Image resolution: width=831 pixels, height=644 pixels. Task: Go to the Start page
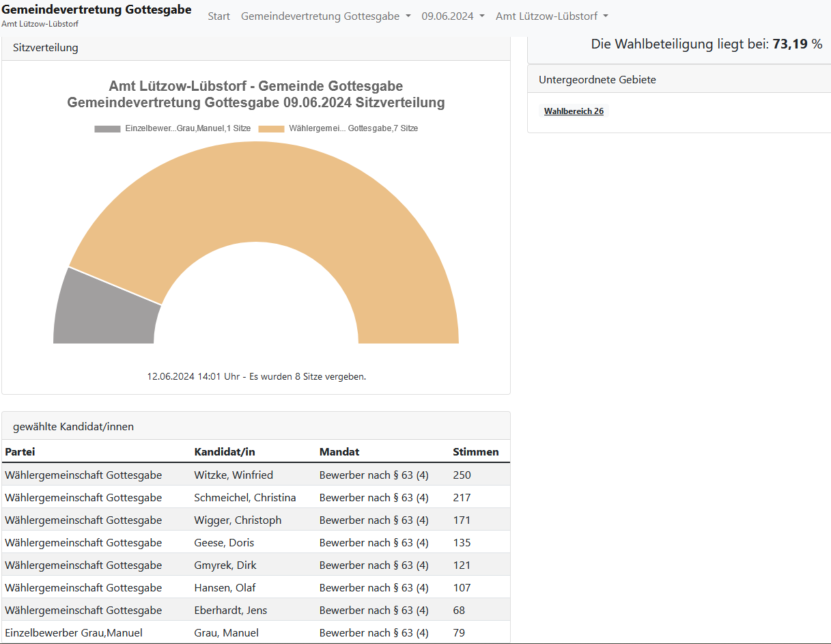click(219, 16)
